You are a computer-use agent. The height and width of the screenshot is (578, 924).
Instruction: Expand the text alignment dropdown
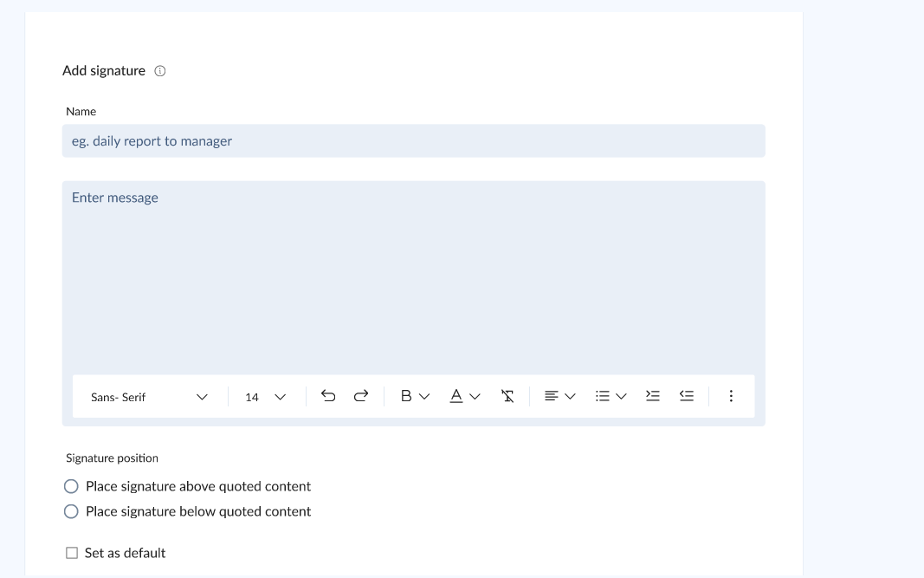570,397
